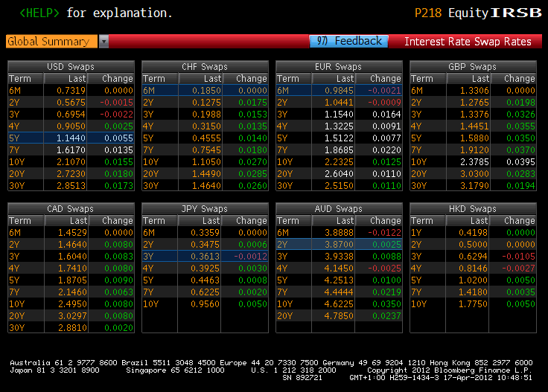Click AUD Swaps 7Y last 4.4444

[x=339, y=292]
